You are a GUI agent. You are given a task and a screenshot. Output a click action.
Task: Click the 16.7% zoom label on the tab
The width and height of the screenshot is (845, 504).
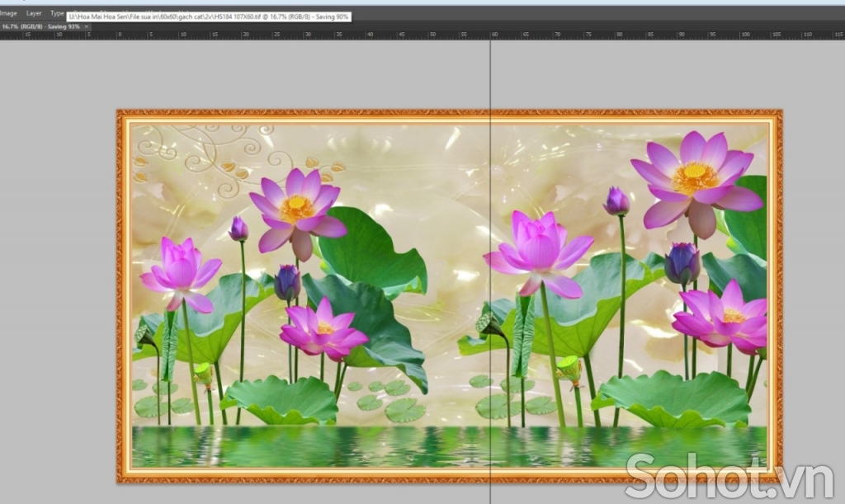[x=13, y=26]
